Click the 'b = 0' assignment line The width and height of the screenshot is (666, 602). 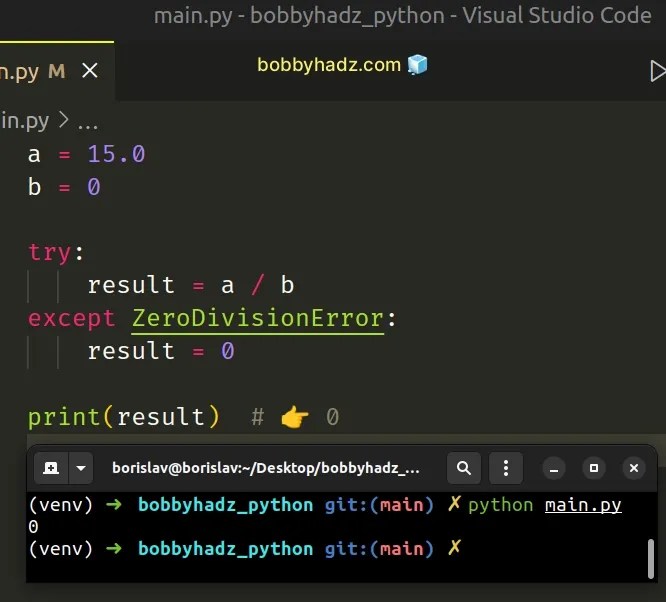(64, 187)
